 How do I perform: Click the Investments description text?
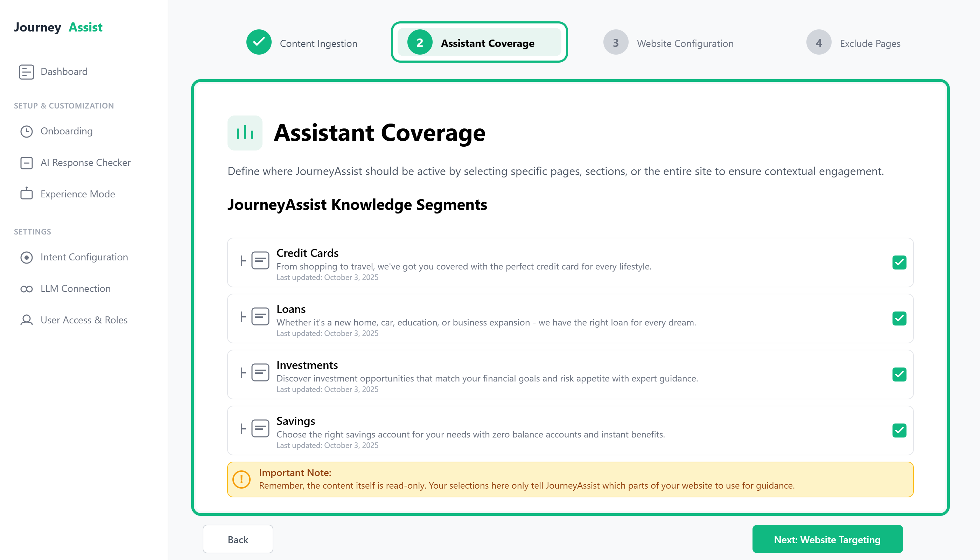click(487, 378)
